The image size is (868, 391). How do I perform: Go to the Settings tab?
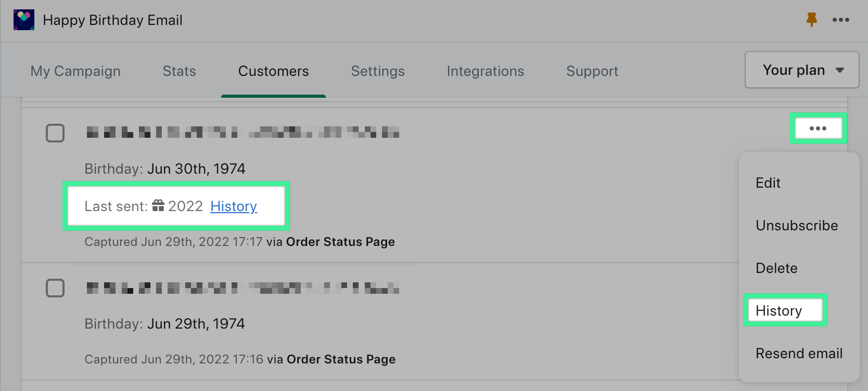(x=378, y=71)
